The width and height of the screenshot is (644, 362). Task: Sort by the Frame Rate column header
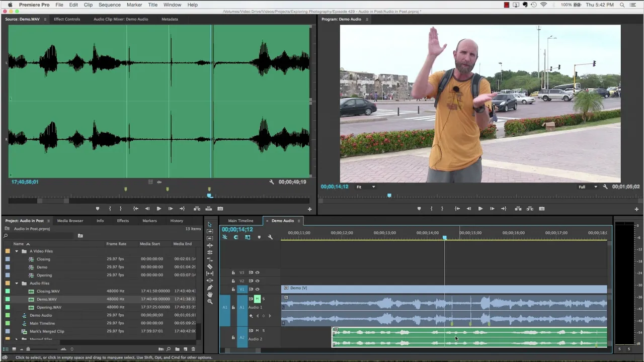click(116, 244)
